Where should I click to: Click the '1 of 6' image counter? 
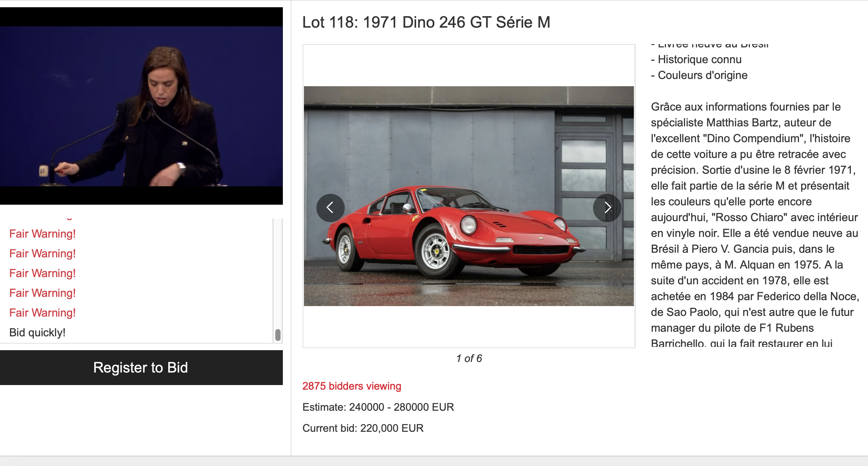469,358
